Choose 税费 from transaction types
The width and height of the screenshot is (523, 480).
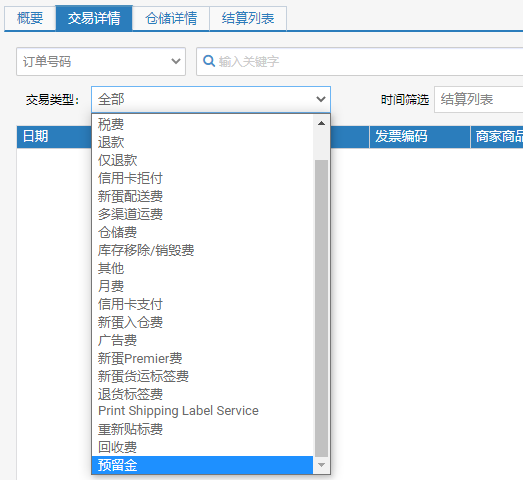coord(202,124)
